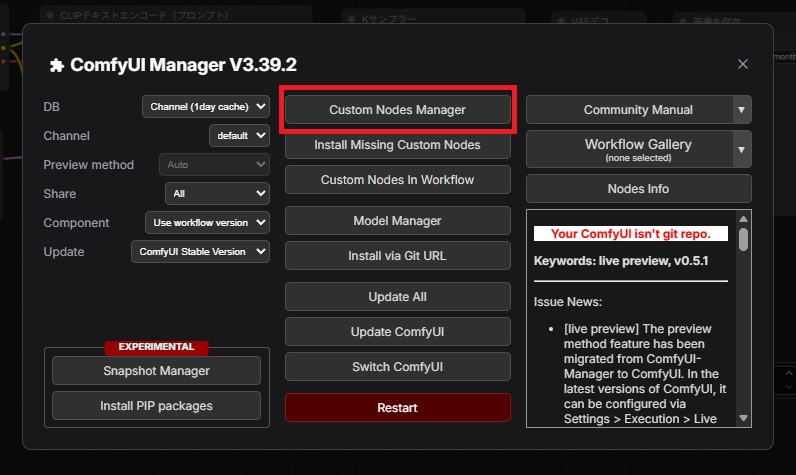
Task: Open the Snapshot Manager
Action: pos(156,371)
